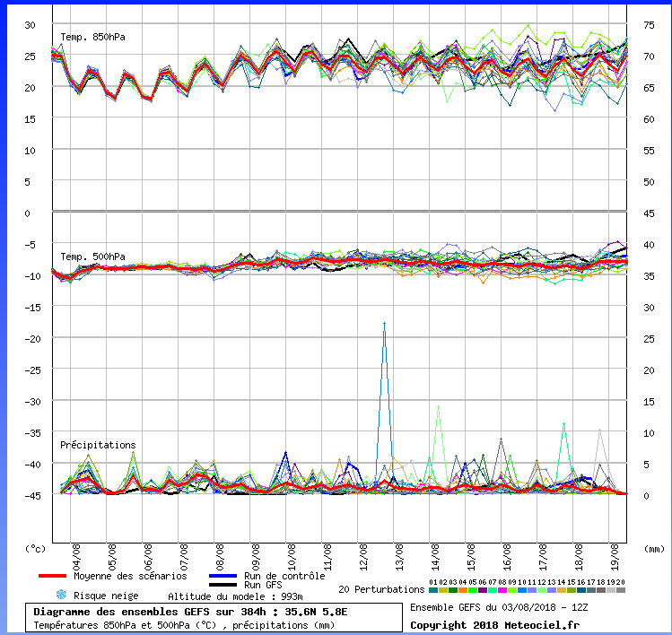
Task: Click the 'Run GFS' legend text
Action: click(x=263, y=585)
